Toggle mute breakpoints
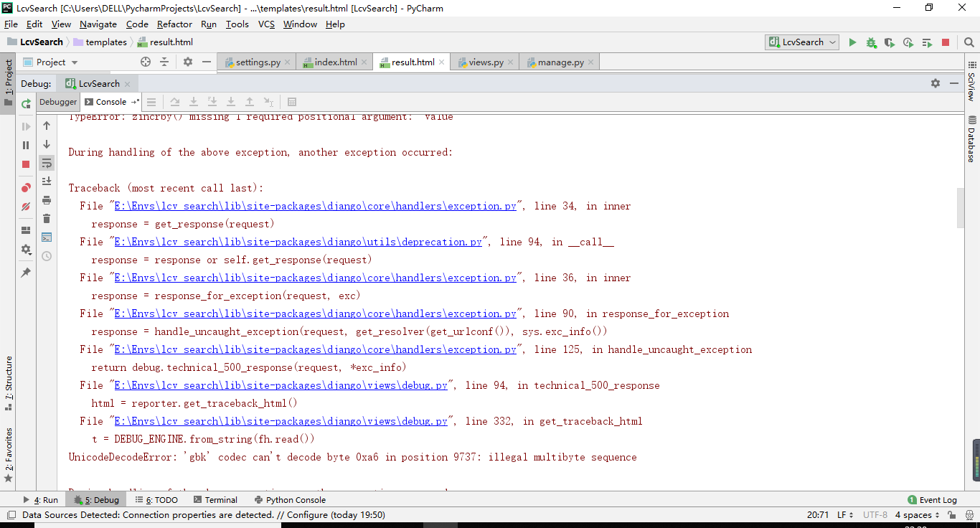 [x=26, y=207]
